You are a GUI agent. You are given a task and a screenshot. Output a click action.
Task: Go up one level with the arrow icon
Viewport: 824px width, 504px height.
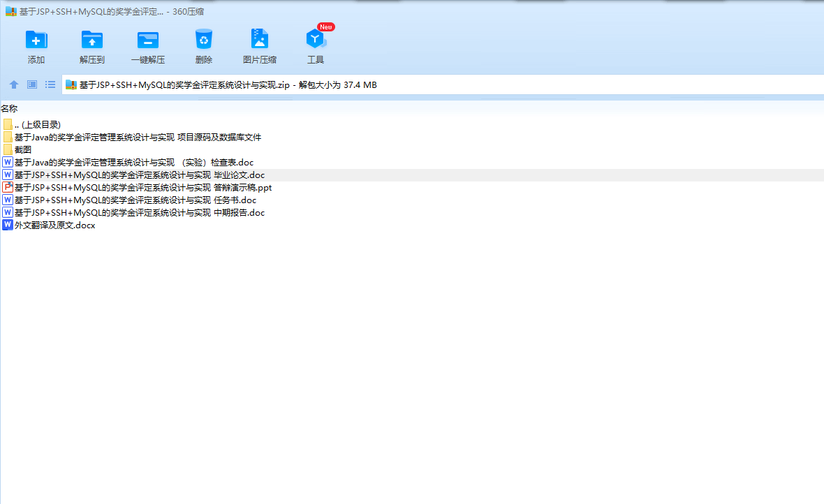(14, 84)
